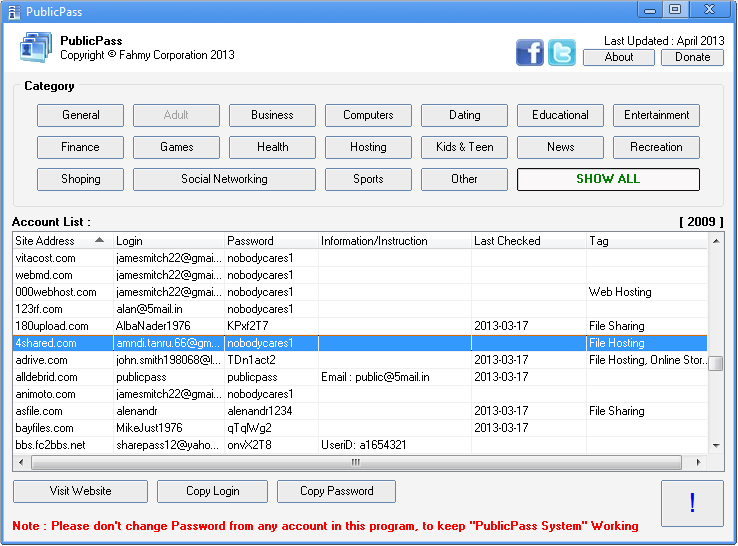The image size is (738, 546).
Task: Click the vertical scrollbar up arrow
Action: [716, 241]
